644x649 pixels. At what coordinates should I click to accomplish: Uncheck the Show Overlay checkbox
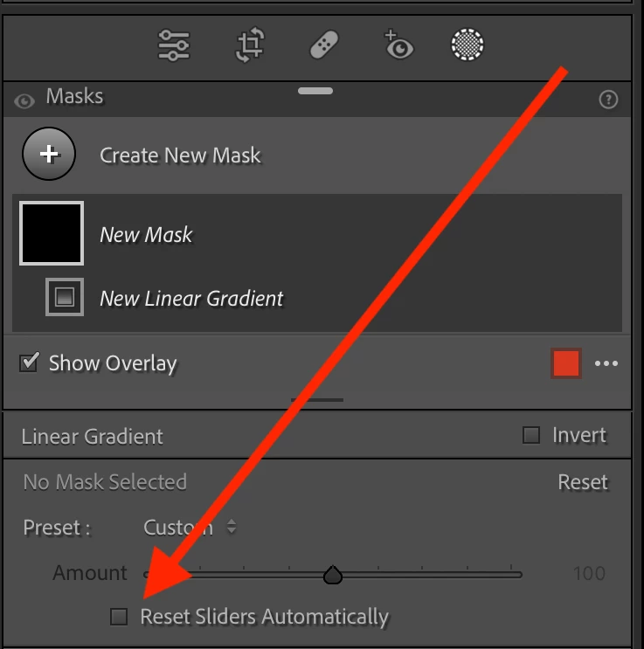coord(29,362)
